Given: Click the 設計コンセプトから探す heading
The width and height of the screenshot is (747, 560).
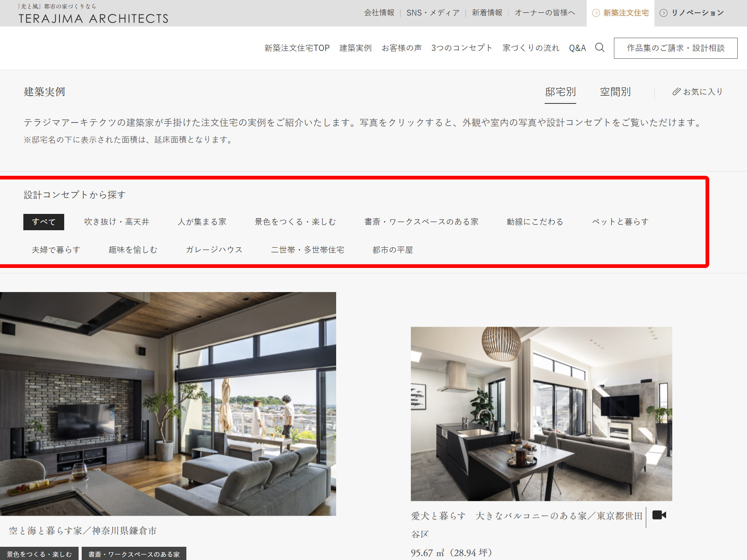Looking at the screenshot, I should 75,195.
